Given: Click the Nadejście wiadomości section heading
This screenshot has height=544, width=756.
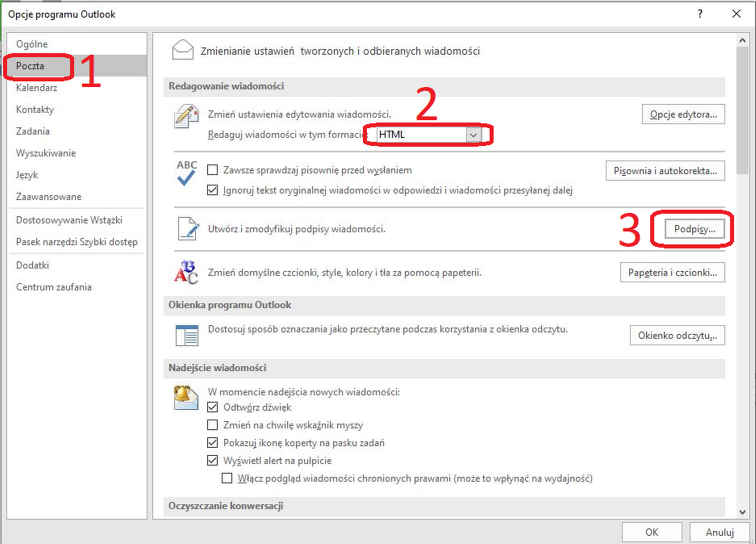Looking at the screenshot, I should click(217, 368).
